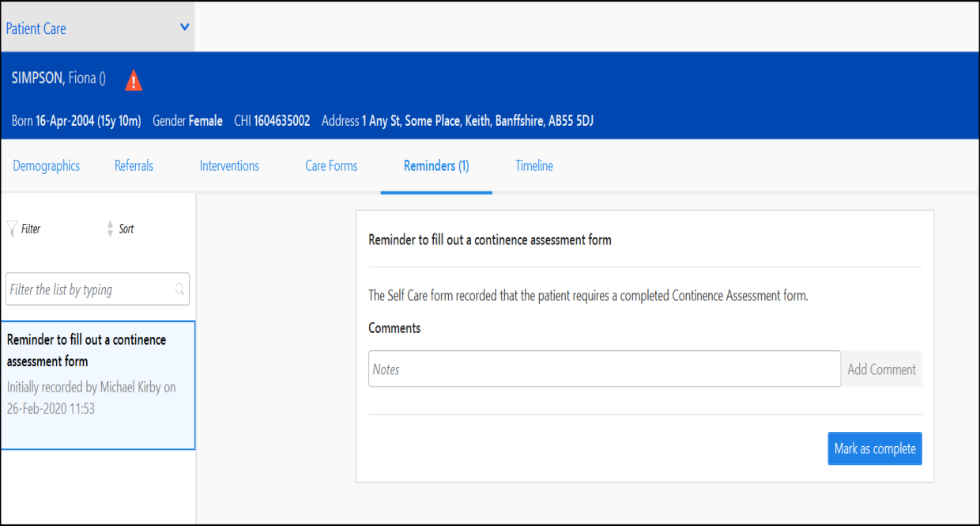Go to the Timeline tab
The height and width of the screenshot is (526, 980).
[x=534, y=165]
